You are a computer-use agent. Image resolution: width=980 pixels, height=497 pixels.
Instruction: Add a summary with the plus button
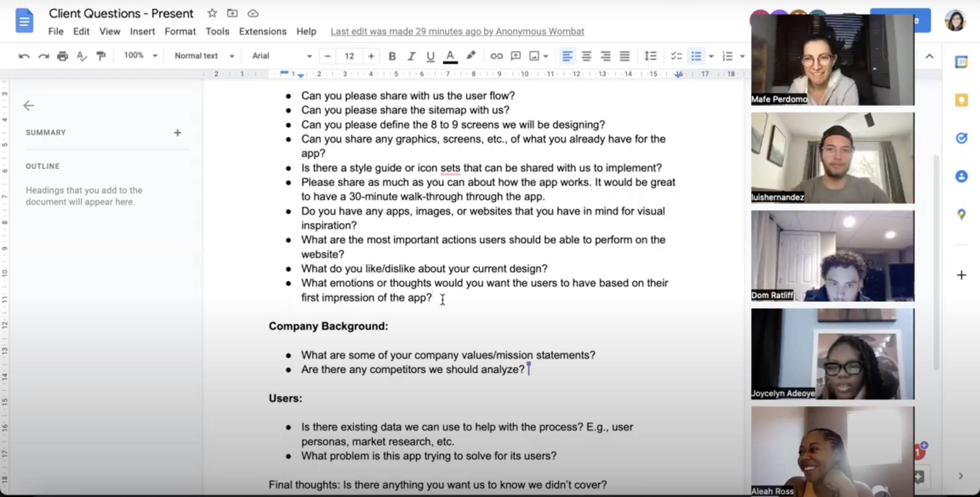click(177, 133)
